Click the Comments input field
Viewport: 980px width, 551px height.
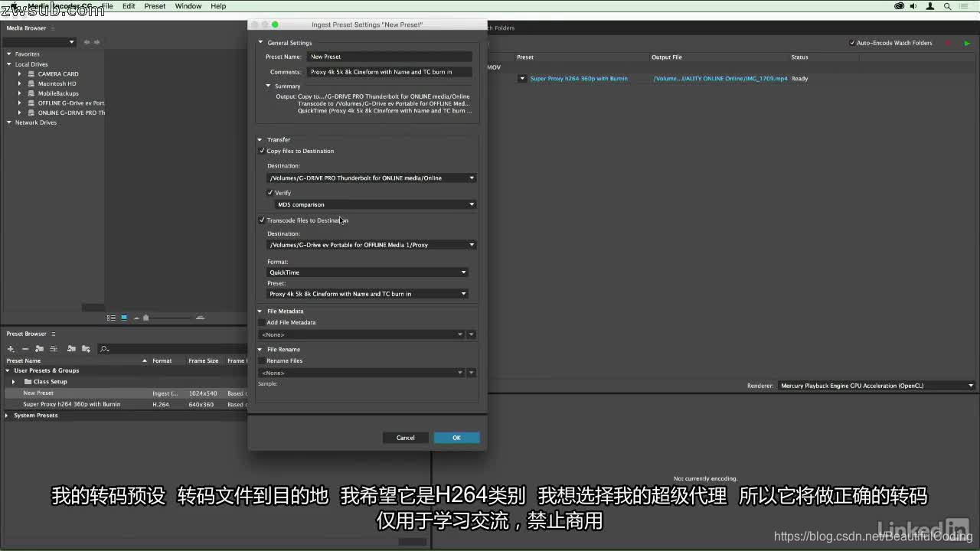[390, 72]
